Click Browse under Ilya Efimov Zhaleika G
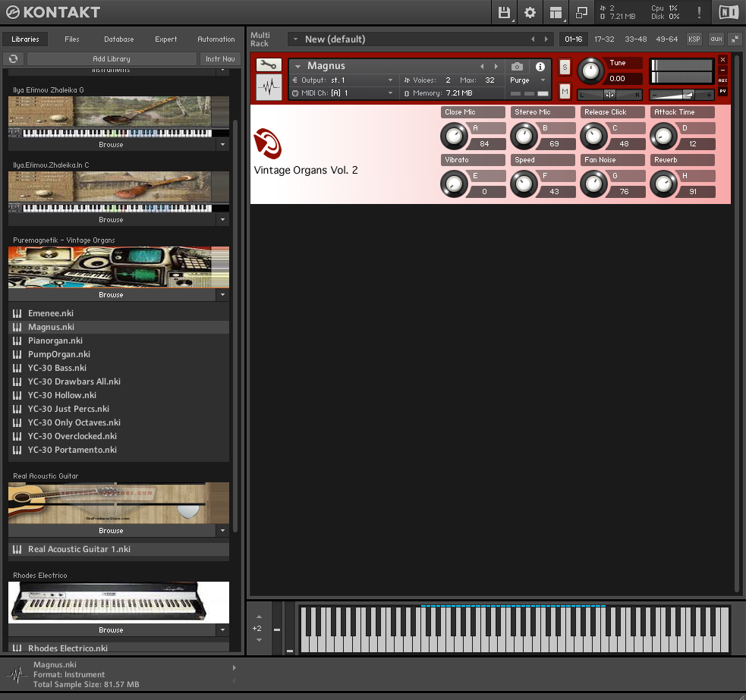 pos(111,144)
